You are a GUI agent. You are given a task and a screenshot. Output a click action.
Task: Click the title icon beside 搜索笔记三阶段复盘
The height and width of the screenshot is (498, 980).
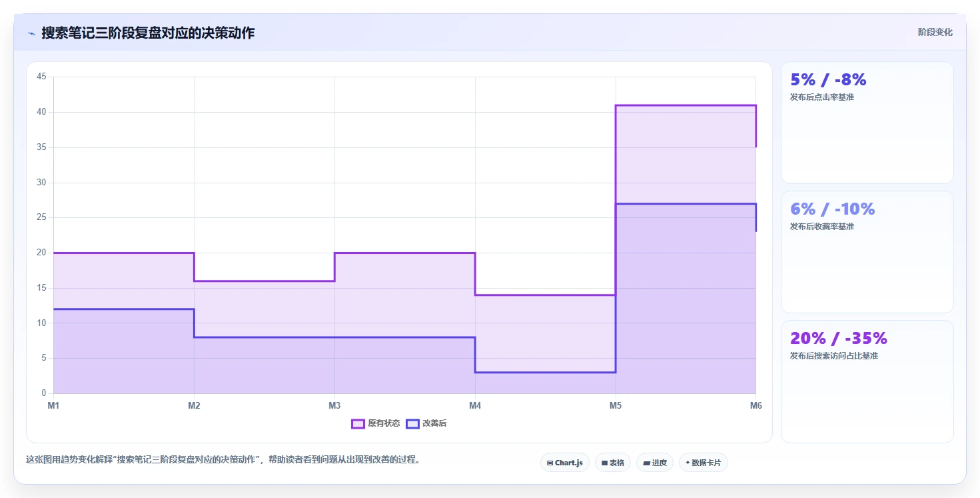31,33
